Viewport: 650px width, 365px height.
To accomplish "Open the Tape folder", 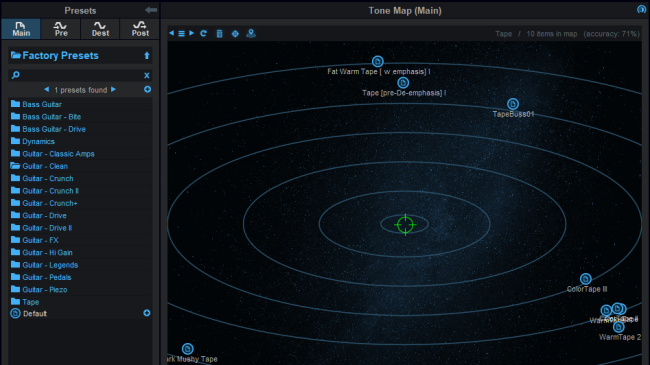I will pos(25,302).
